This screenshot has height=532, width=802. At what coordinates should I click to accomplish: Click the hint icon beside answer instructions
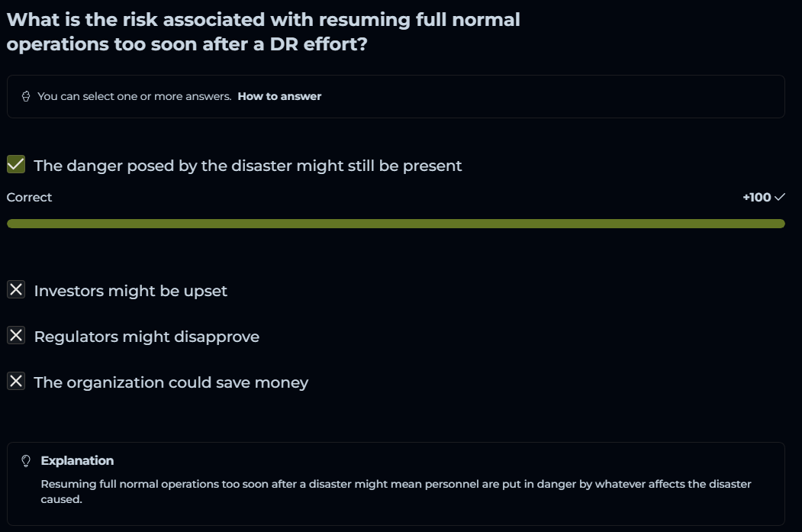(x=26, y=96)
